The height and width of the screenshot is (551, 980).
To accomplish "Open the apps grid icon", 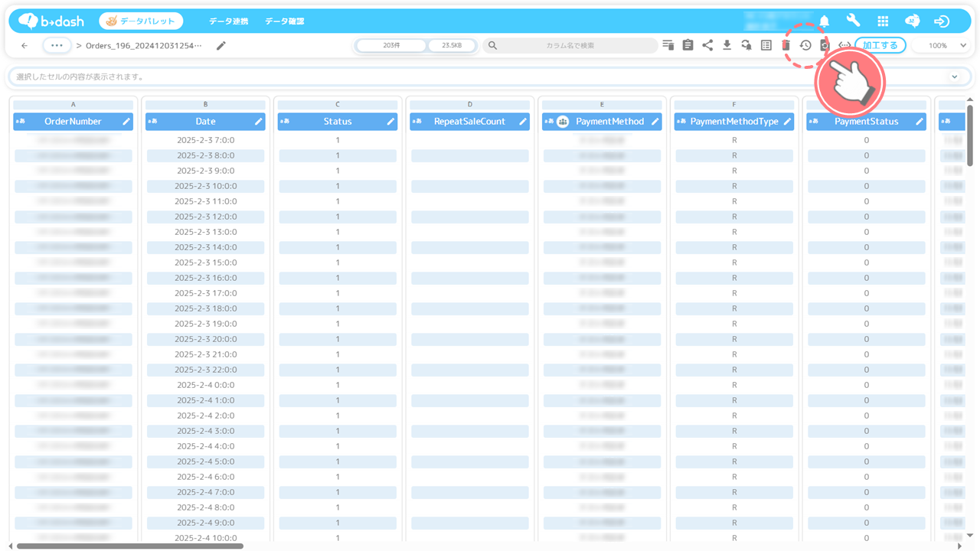I will (883, 21).
